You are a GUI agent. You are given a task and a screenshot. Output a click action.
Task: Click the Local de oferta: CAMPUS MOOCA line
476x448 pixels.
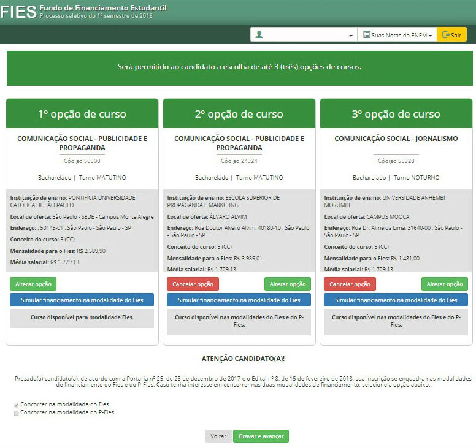click(367, 217)
